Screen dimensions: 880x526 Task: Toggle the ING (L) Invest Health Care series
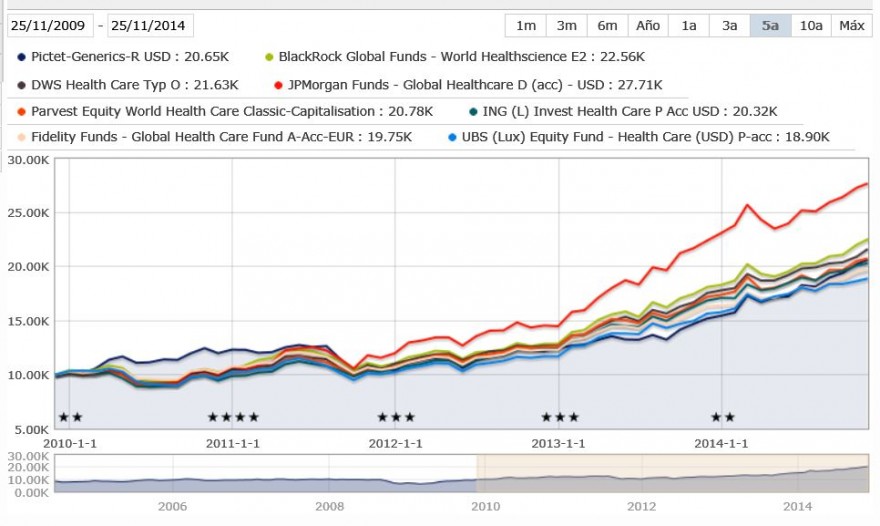click(623, 111)
